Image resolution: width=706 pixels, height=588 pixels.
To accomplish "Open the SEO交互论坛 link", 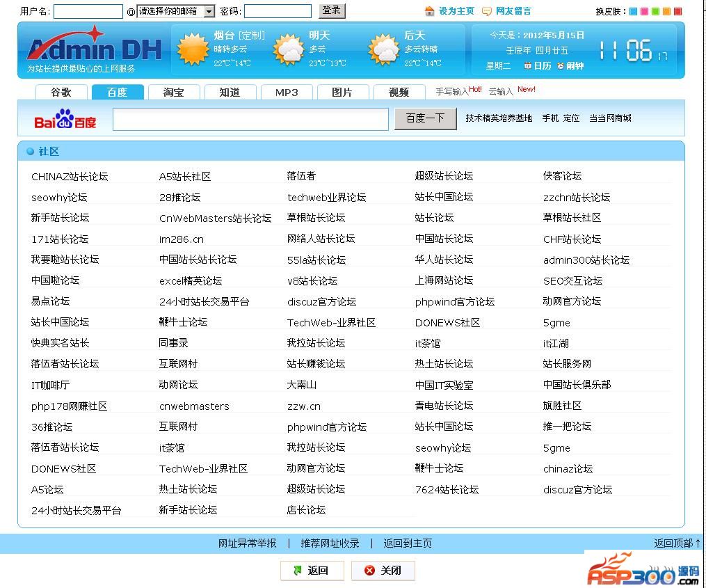I will [572, 281].
